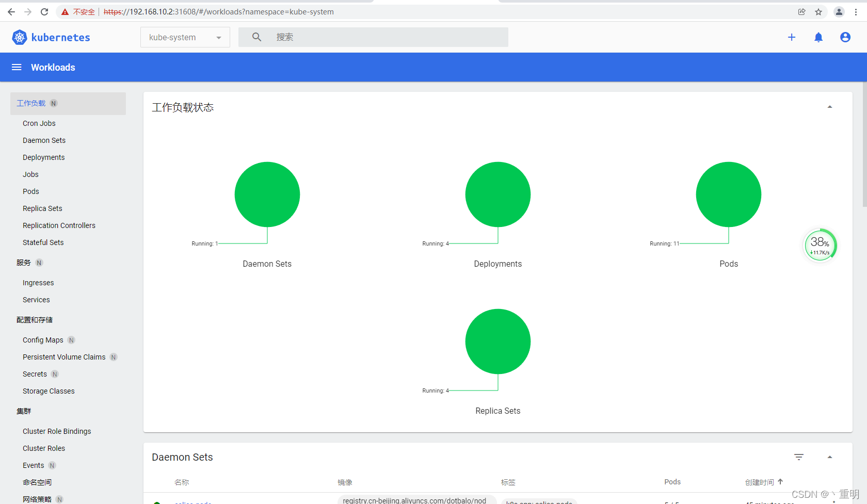Screen dimensions: 867x504
Task: Open 配置和存储 section in sidebar
Action: pos(35,320)
